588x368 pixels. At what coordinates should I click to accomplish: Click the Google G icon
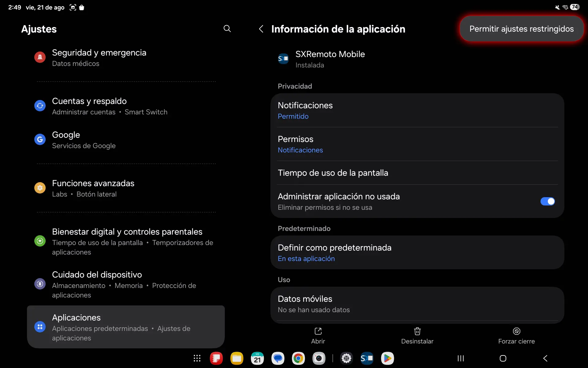coord(40,140)
